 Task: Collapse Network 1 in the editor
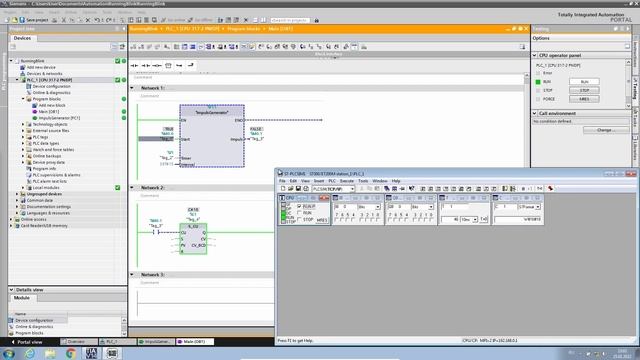click(132, 88)
